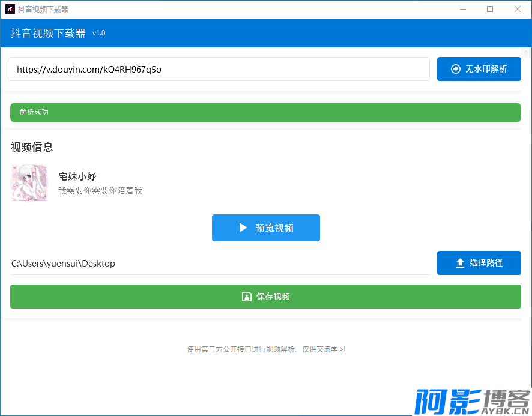Click the author avatar thumbnail
This screenshot has height=416, width=532.
[29, 183]
